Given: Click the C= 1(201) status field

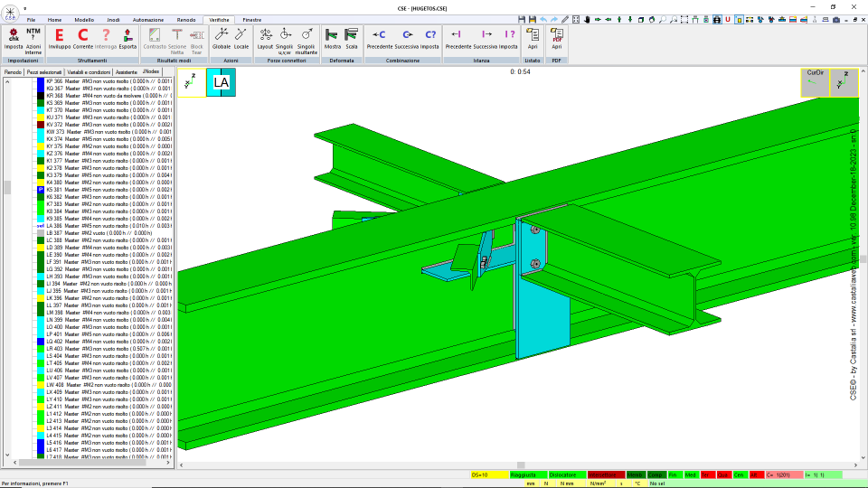Looking at the screenshot, I should [784, 474].
